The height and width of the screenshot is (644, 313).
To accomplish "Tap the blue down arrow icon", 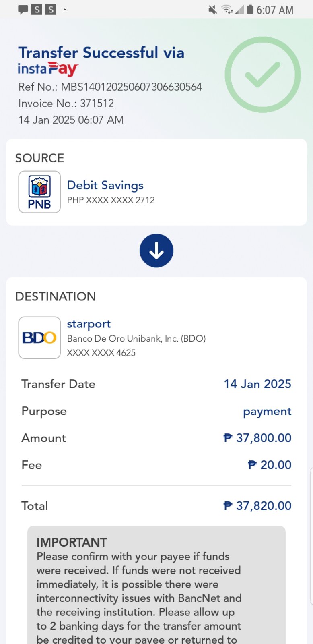I will [156, 251].
